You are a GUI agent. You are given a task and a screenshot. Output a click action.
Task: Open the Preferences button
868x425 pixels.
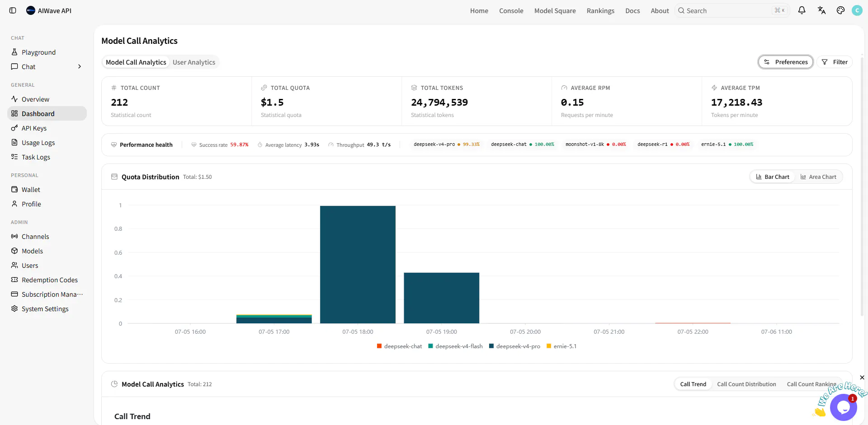pyautogui.click(x=786, y=62)
